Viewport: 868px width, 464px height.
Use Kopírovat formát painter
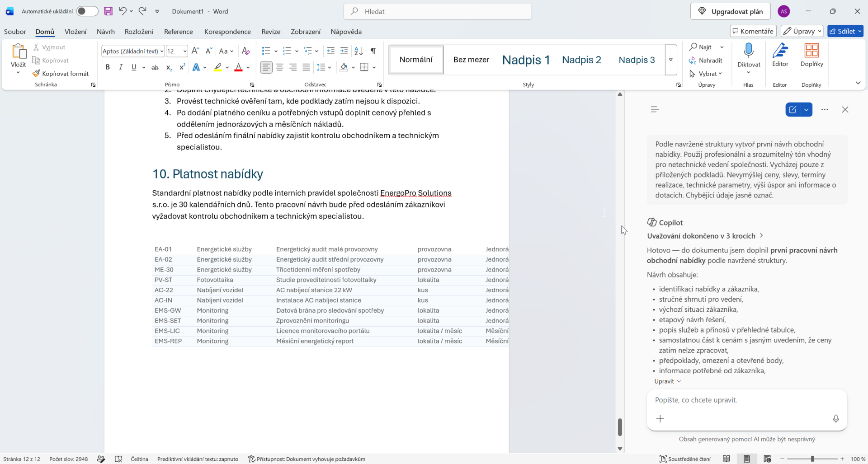click(61, 74)
